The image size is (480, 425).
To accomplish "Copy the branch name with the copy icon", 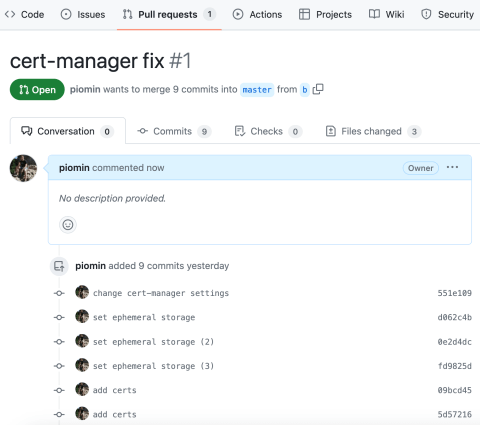I will [318, 89].
